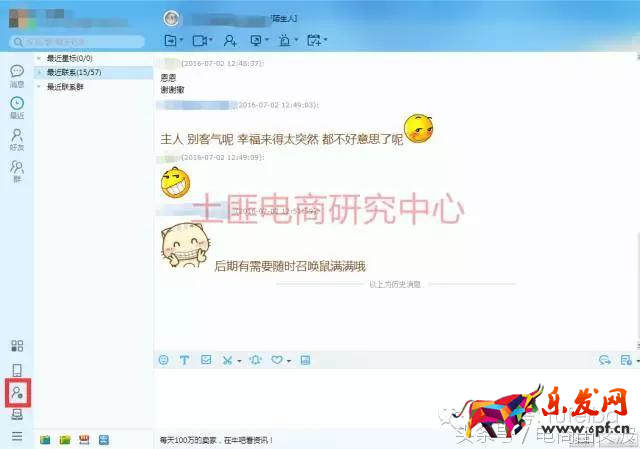Open the 群 (Groups) sidebar section
This screenshot has width=640, height=449.
pos(17,170)
